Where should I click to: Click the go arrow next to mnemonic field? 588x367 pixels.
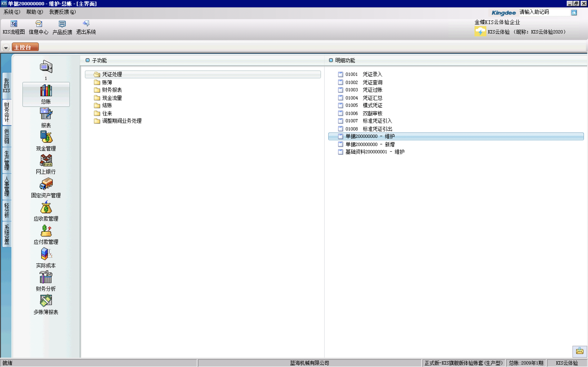(574, 13)
